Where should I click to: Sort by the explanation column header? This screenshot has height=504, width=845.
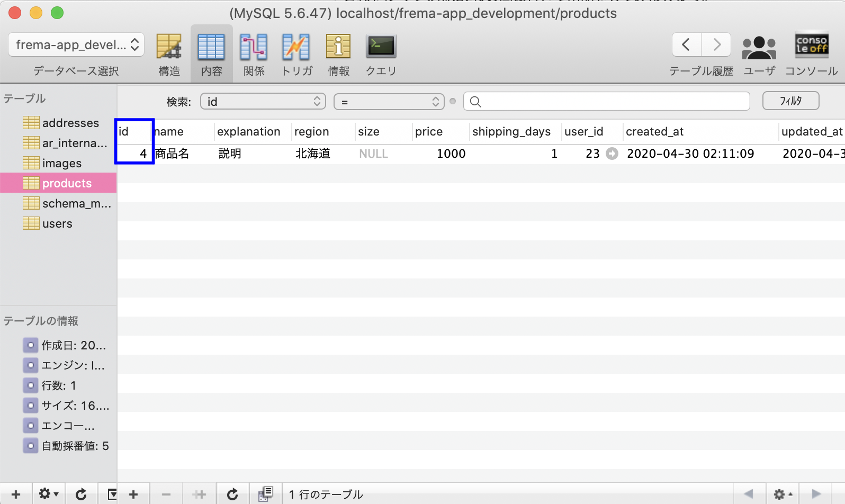click(x=253, y=131)
